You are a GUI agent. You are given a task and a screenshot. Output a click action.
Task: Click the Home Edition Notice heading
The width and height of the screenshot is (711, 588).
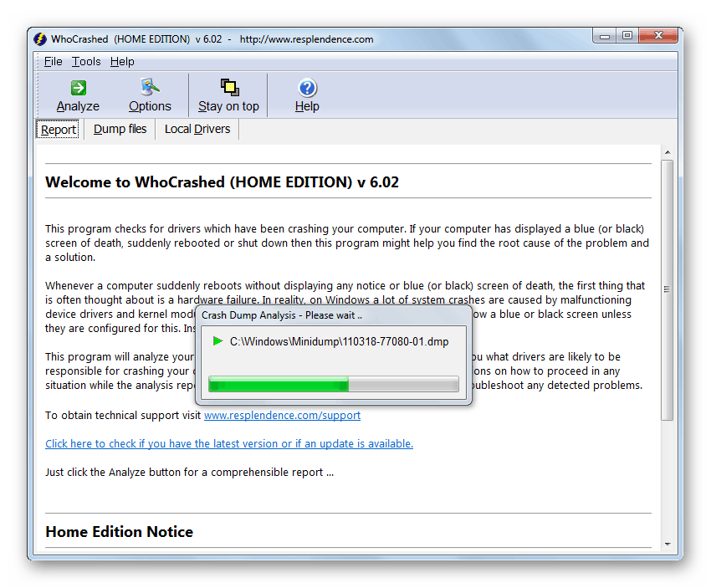120,532
